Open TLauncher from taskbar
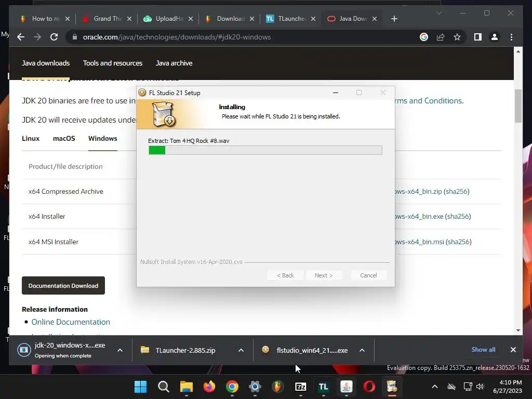The image size is (532, 399). 323,387
